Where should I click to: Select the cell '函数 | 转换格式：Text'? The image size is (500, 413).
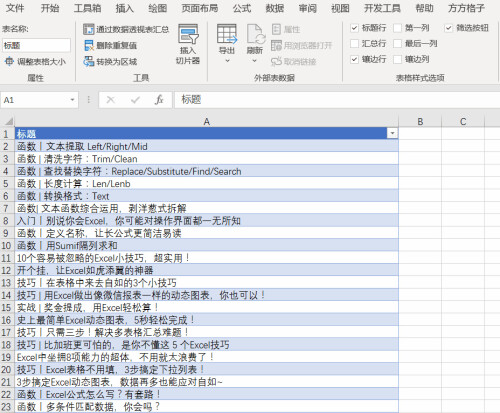pos(207,196)
